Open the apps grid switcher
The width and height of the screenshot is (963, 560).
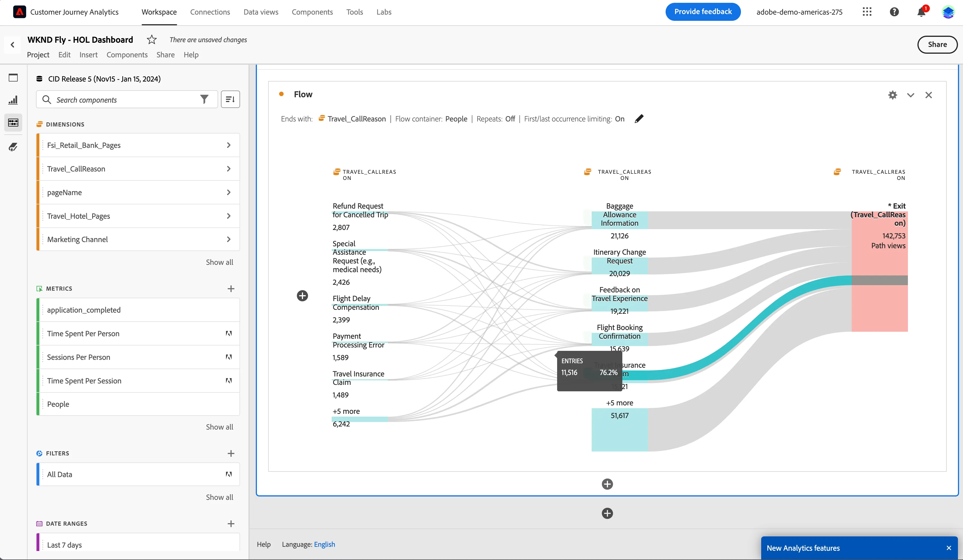click(x=867, y=12)
